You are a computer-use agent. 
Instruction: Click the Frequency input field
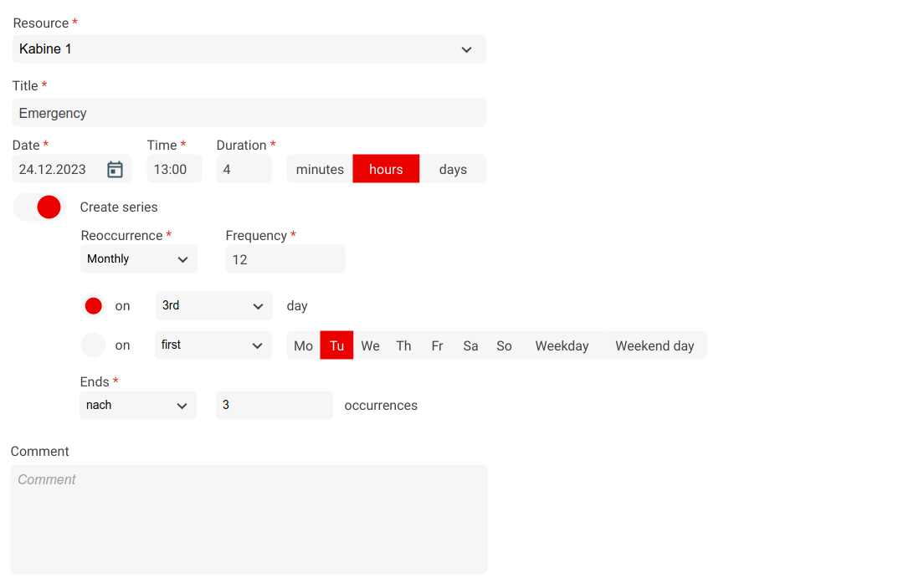(x=285, y=260)
